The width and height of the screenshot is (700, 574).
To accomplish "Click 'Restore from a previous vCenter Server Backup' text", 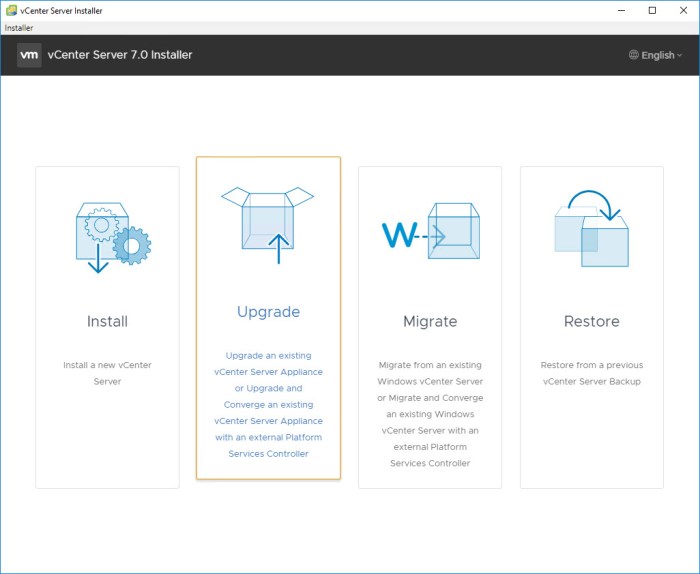I will (591, 373).
